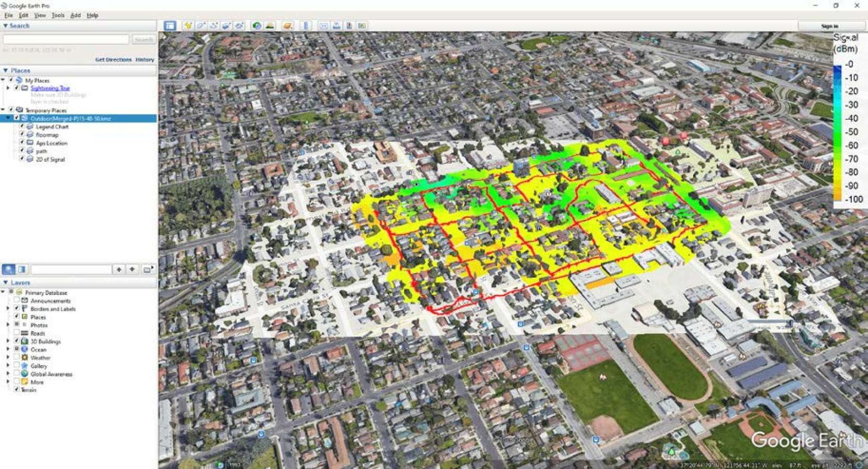This screenshot has width=868, height=469.
Task: Show historical imagery clock tool
Action: [257, 26]
